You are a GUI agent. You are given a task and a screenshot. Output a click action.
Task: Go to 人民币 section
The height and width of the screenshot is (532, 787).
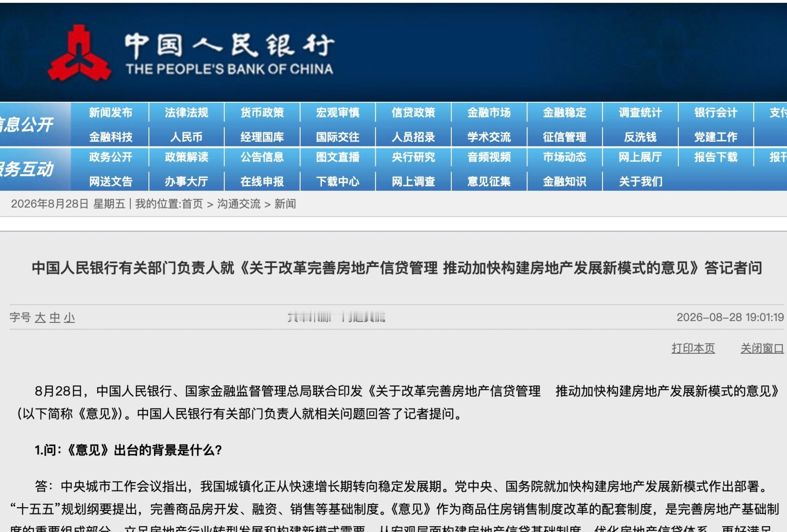point(186,137)
